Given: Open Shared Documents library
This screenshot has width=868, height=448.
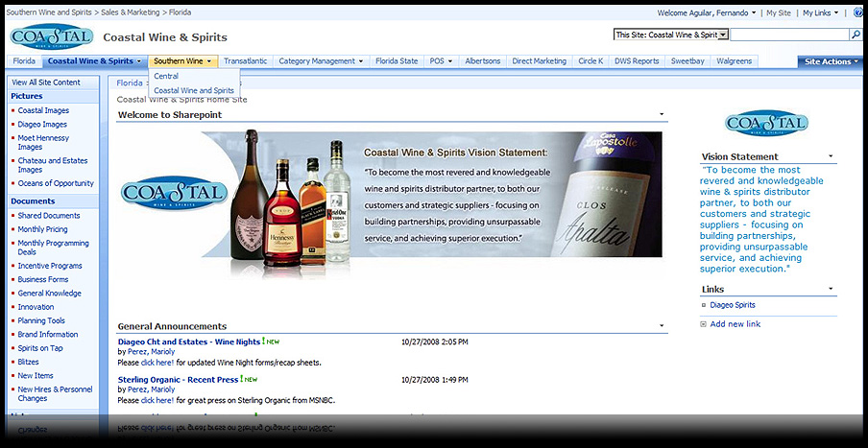Looking at the screenshot, I should (x=49, y=216).
